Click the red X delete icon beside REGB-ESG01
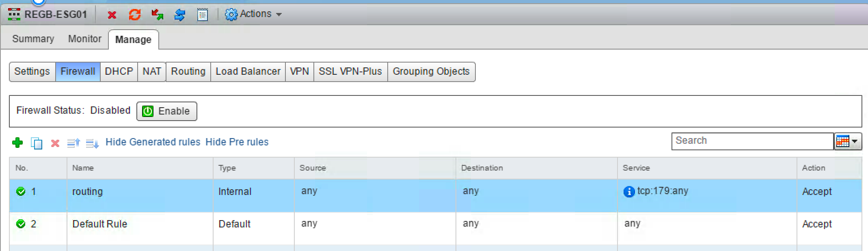This screenshot has width=868, height=251. point(112,15)
